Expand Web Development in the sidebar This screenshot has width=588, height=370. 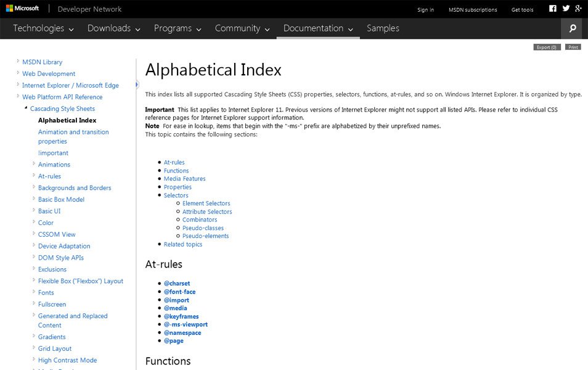click(17, 73)
